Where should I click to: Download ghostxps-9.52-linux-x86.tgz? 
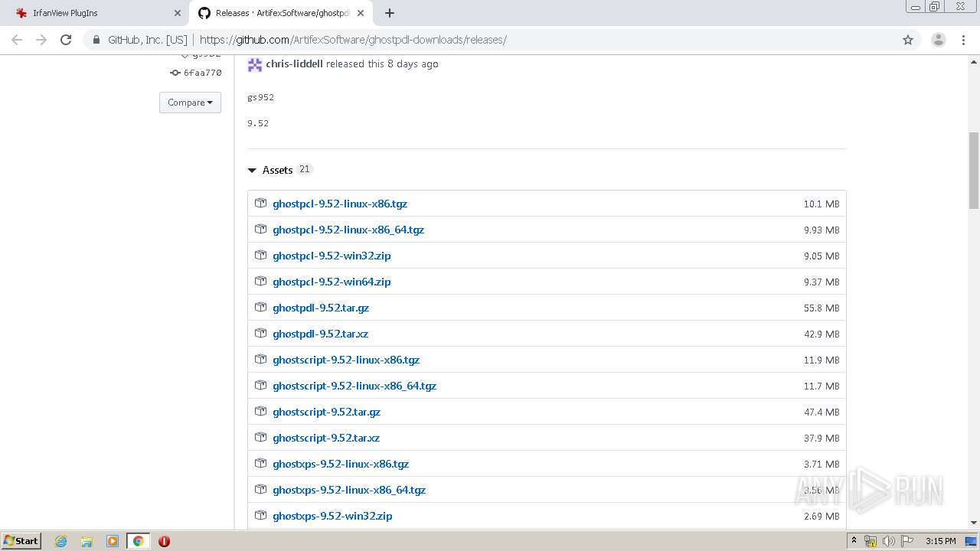pyautogui.click(x=341, y=464)
